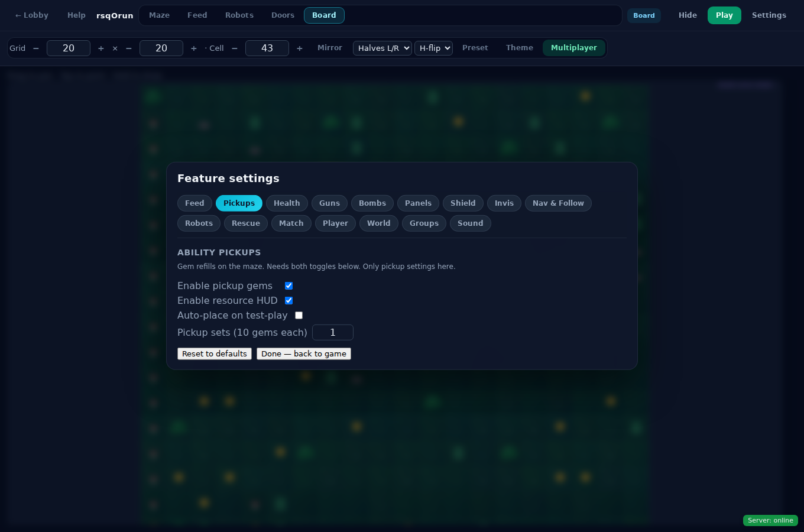The height and width of the screenshot is (532, 804).
Task: Open the Halves L/R mirror dropdown
Action: [382, 48]
